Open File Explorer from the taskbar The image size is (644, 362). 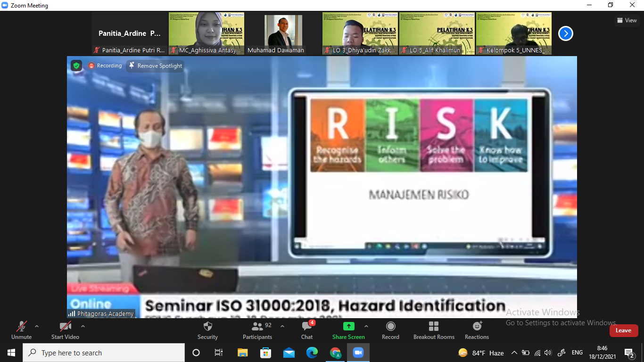[x=242, y=353]
